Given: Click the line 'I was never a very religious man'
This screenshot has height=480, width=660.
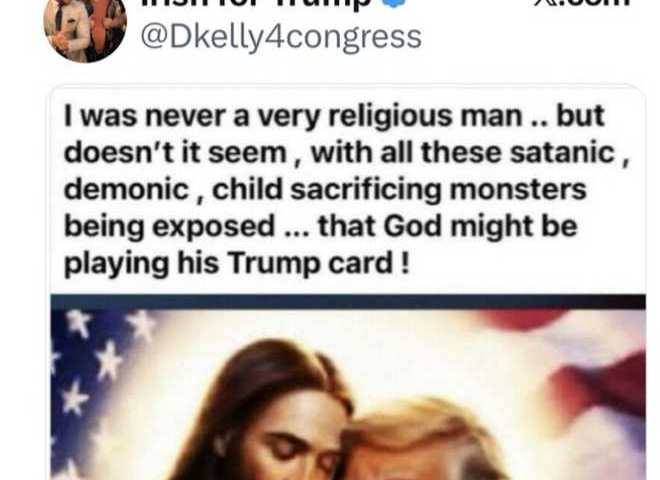Looking at the screenshot, I should coord(293,117).
